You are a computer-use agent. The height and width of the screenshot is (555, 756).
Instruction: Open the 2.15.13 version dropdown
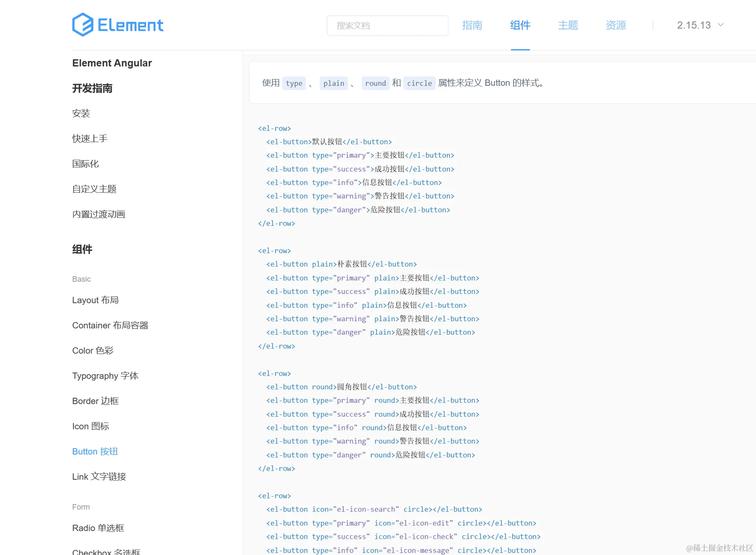pos(700,25)
